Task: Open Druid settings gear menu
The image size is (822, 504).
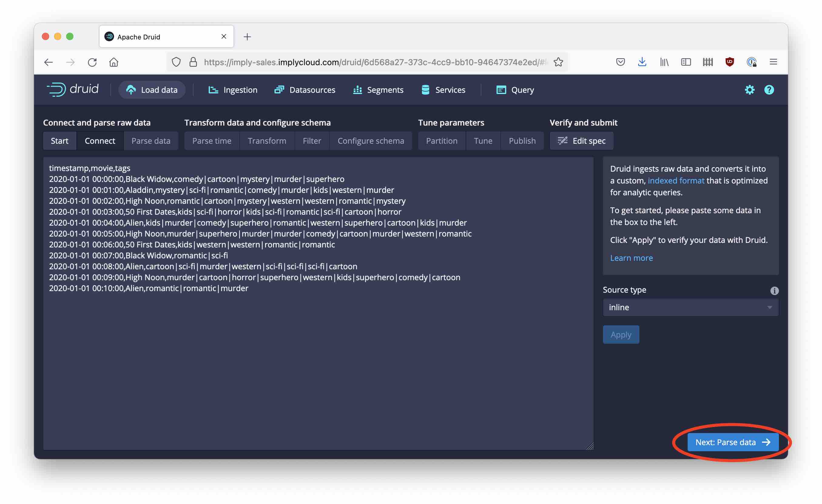Action: [x=749, y=90]
